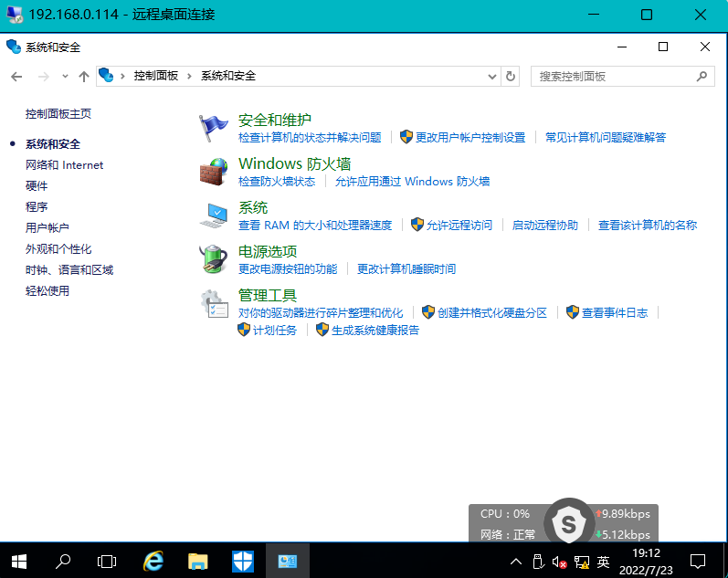Open the Windows 防火墙 heading link
The image size is (728, 578).
click(294, 163)
